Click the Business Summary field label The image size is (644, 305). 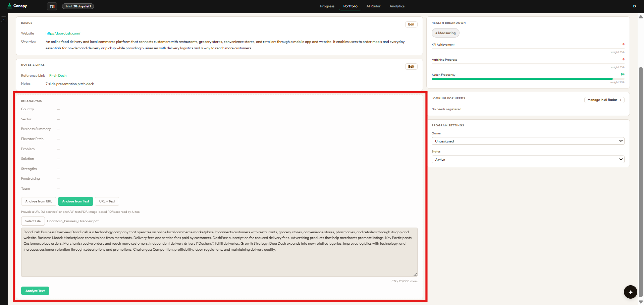[x=36, y=129]
